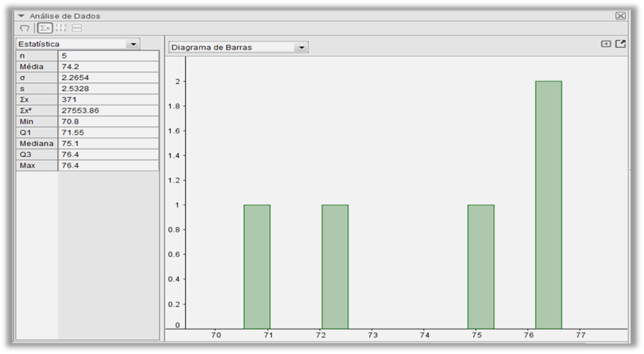Screen dimensions: 644x354
Task: Click the Q1 value 71.55 cell
Action: click(x=108, y=132)
